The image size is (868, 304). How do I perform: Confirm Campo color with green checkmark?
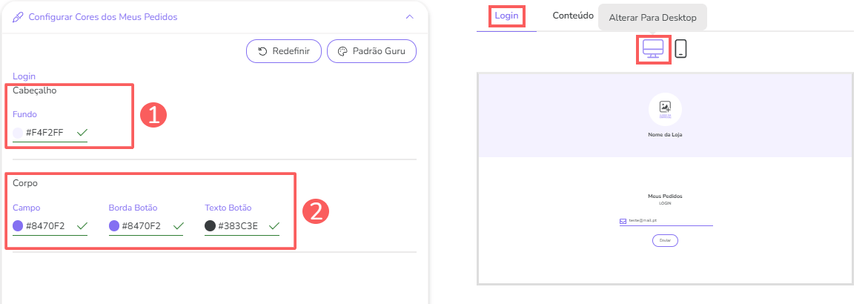[82, 225]
